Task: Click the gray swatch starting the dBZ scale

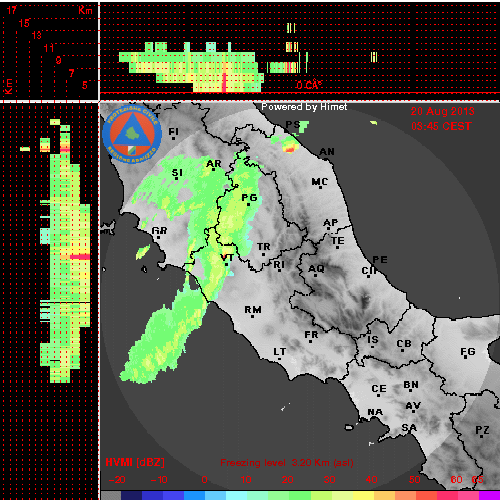Action: pos(111,495)
